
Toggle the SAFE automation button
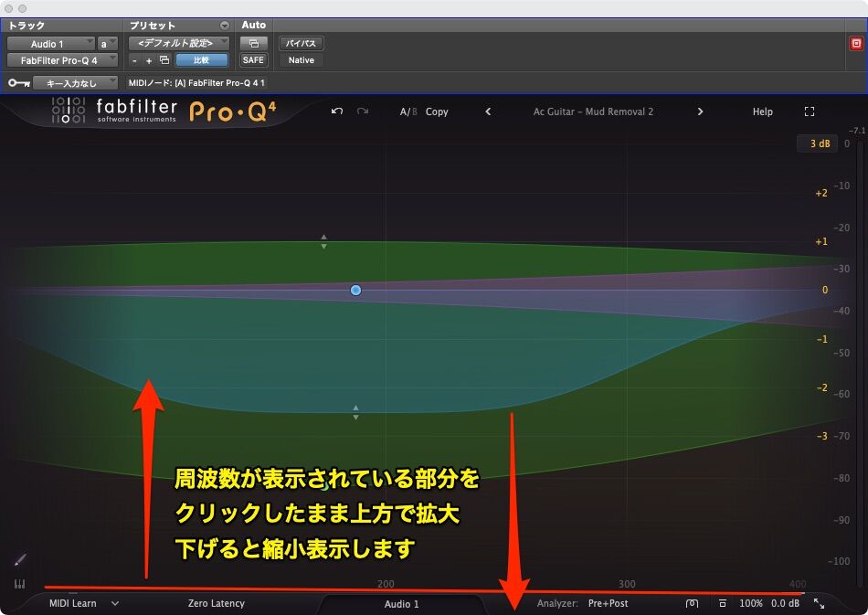[x=253, y=59]
